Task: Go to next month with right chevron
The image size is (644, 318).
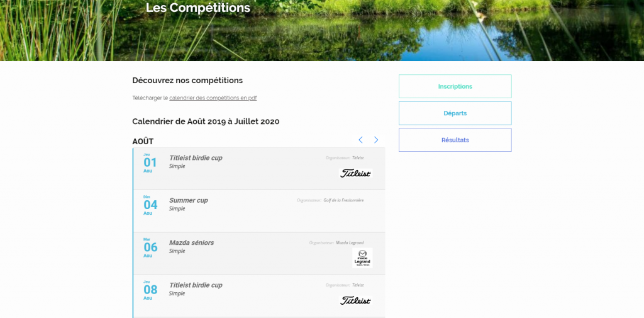Action: tap(376, 140)
